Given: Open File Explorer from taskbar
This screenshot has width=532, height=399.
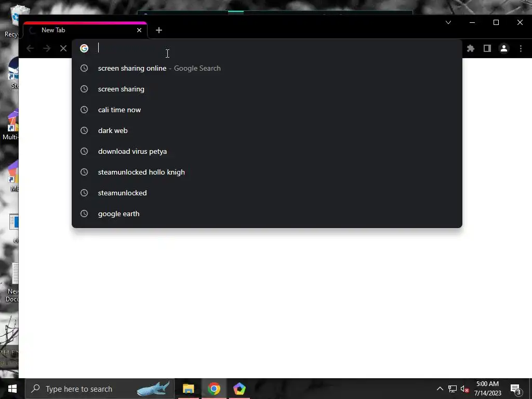Looking at the screenshot, I should (x=188, y=389).
